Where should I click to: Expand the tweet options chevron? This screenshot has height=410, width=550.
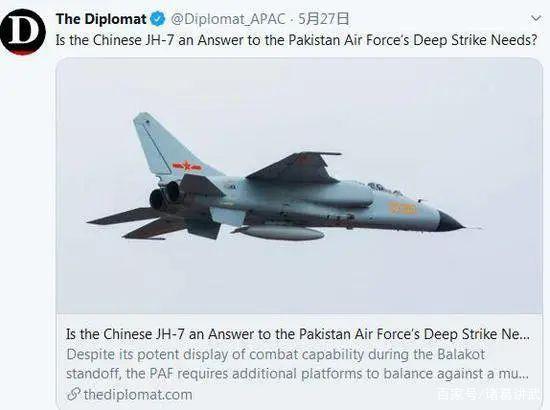point(536,18)
